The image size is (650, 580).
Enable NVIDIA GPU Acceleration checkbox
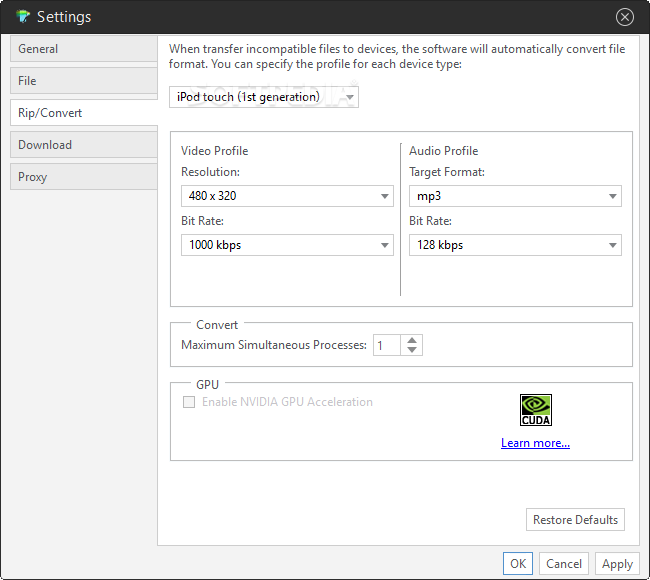[x=189, y=402]
